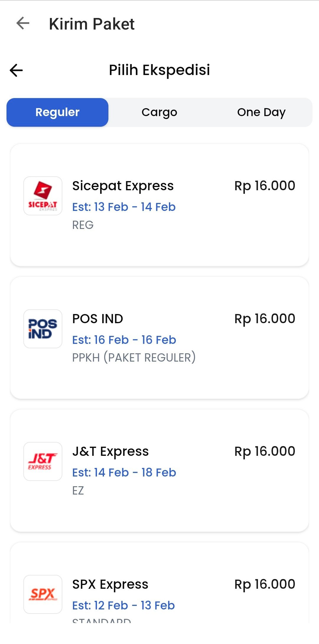Open the One Day tab
This screenshot has height=644, width=319.
261,112
